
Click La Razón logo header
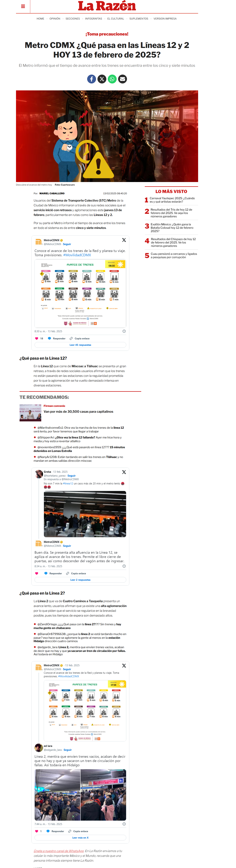tap(107, 6)
